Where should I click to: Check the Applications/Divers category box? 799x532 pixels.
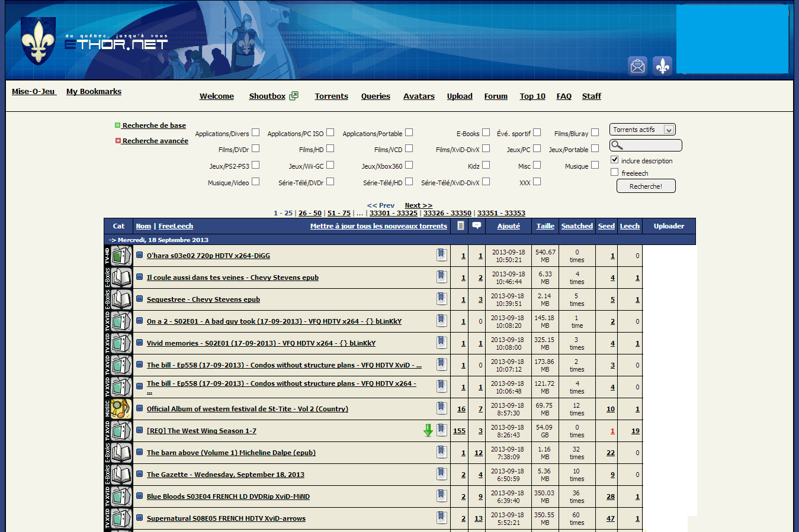(x=255, y=133)
